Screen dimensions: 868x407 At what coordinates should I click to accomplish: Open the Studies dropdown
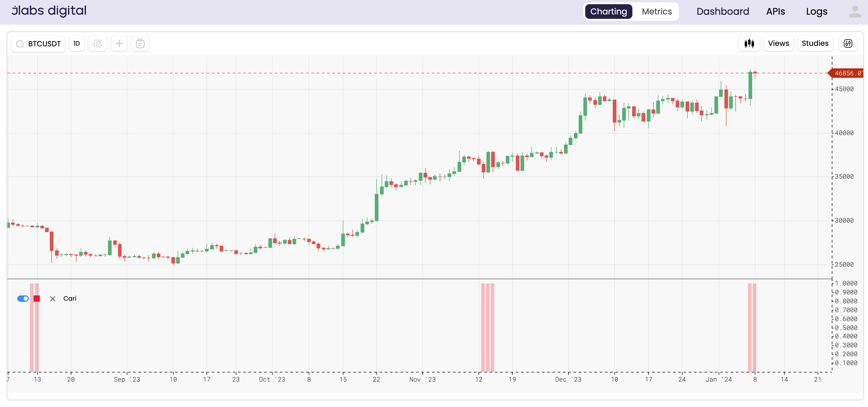click(x=815, y=43)
